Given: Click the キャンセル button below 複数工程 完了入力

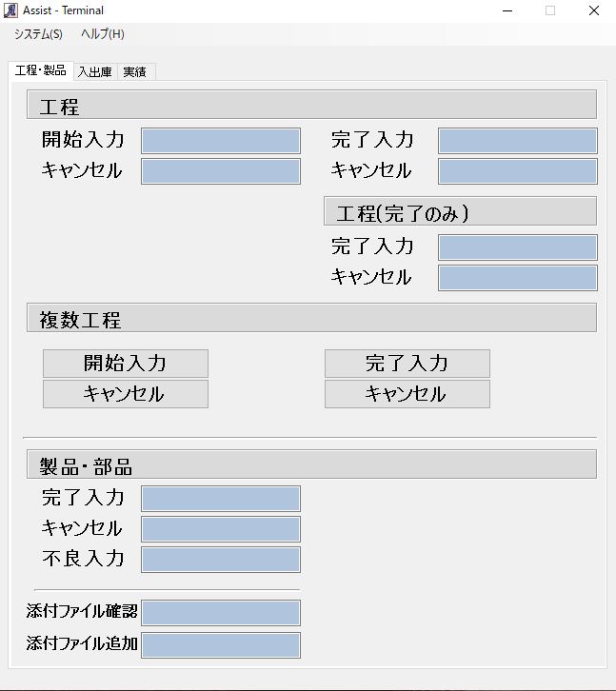Looking at the screenshot, I should click(407, 394).
